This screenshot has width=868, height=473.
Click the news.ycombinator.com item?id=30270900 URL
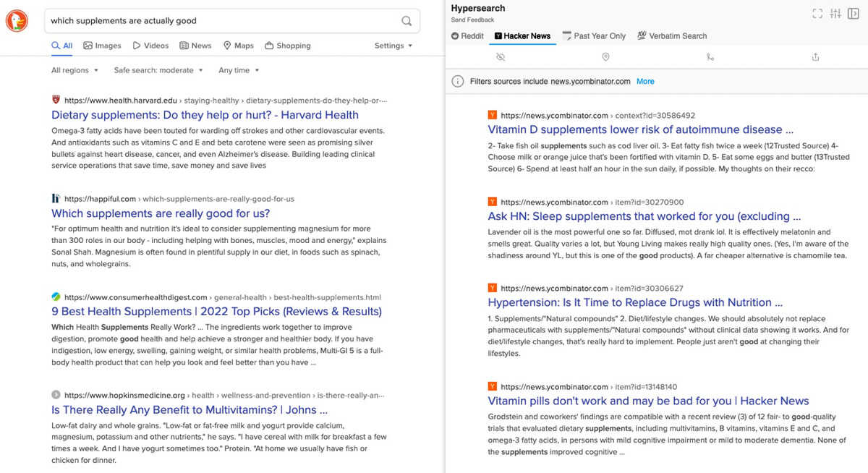(592, 202)
